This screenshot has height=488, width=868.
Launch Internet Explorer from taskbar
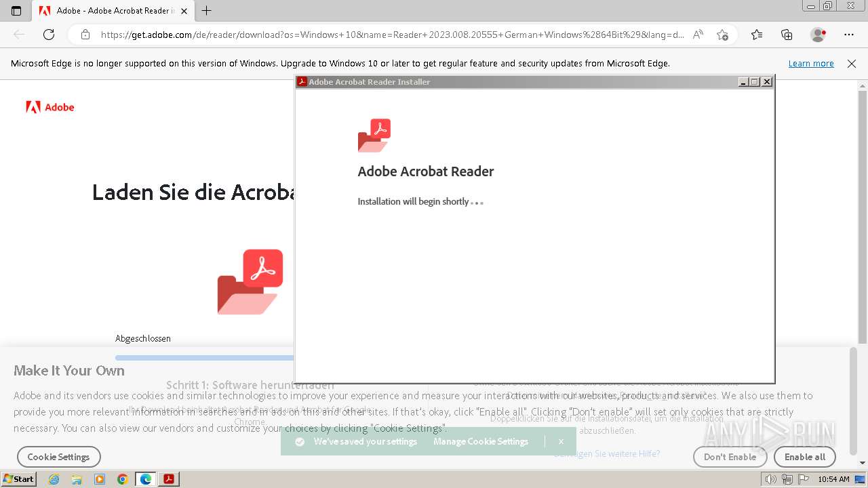point(54,479)
